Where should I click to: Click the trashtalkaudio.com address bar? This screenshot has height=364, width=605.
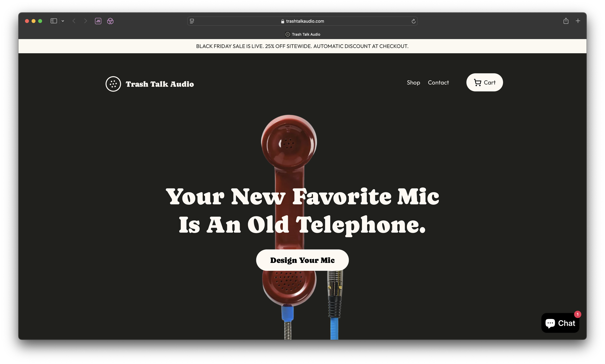302,21
